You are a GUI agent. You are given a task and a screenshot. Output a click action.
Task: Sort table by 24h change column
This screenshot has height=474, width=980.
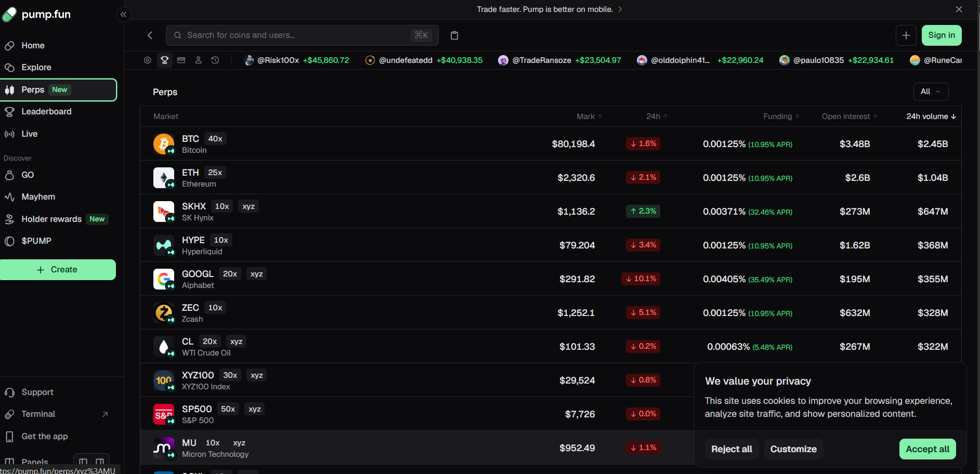(657, 116)
